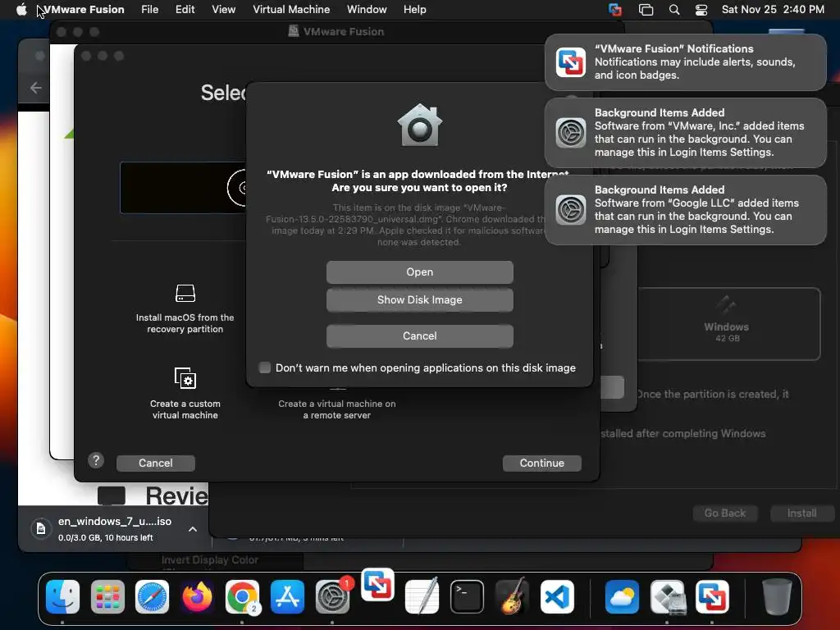Open the Help menu
The width and height of the screenshot is (840, 630).
click(x=414, y=10)
